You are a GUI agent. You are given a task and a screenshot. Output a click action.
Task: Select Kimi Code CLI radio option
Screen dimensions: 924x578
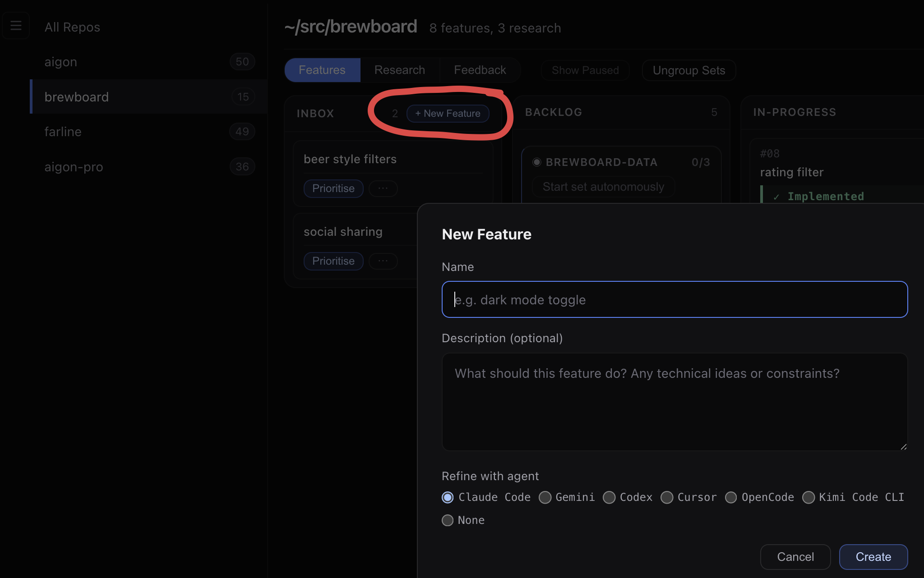point(808,497)
